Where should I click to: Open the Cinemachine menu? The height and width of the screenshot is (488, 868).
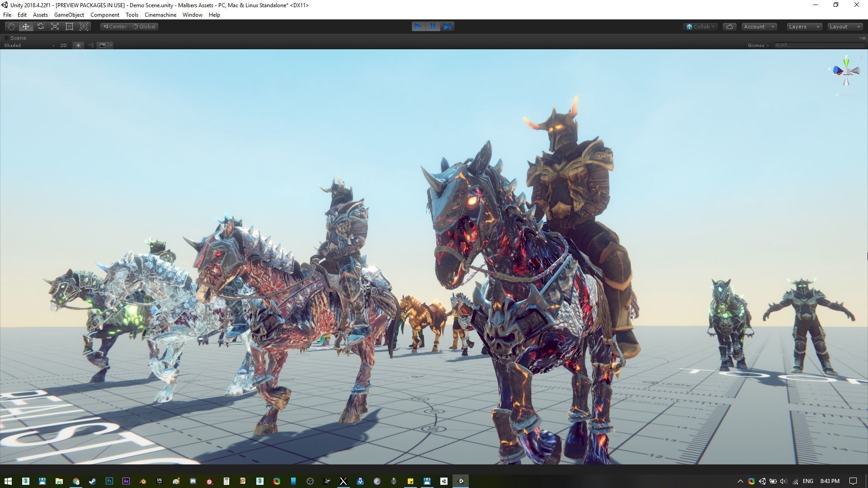pyautogui.click(x=160, y=15)
